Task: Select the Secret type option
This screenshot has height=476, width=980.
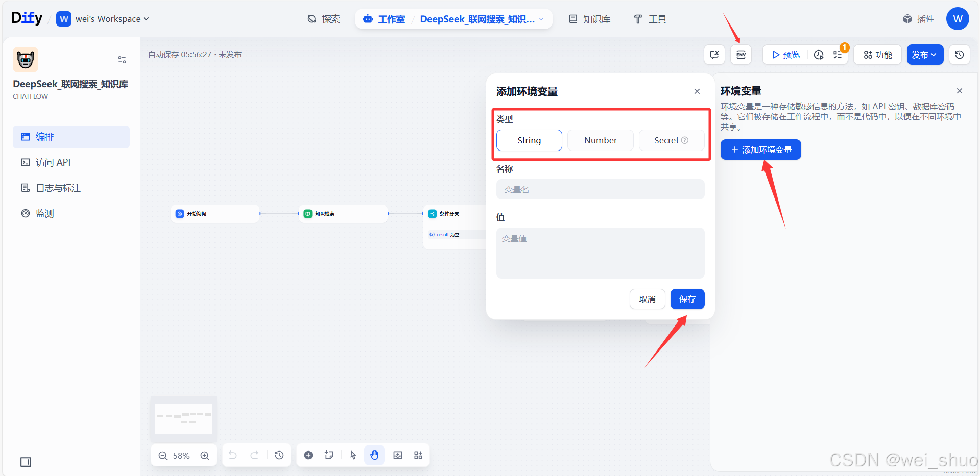Action: pos(672,140)
